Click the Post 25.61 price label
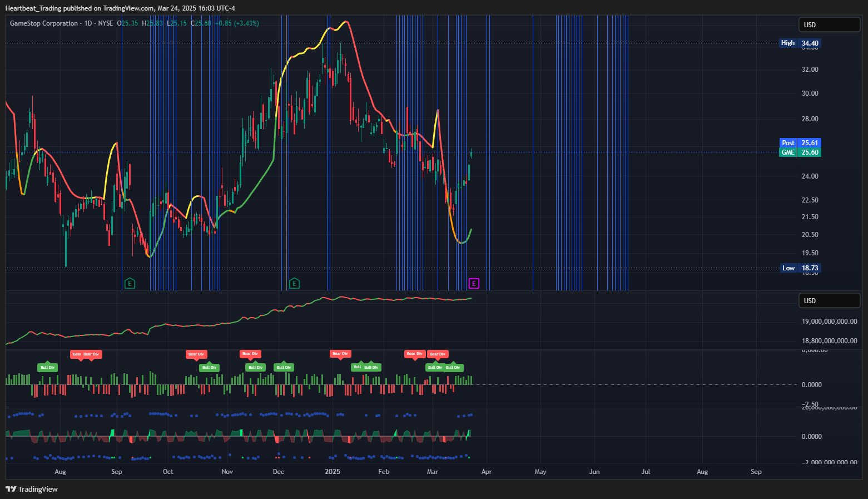The height and width of the screenshot is (499, 868). point(800,143)
